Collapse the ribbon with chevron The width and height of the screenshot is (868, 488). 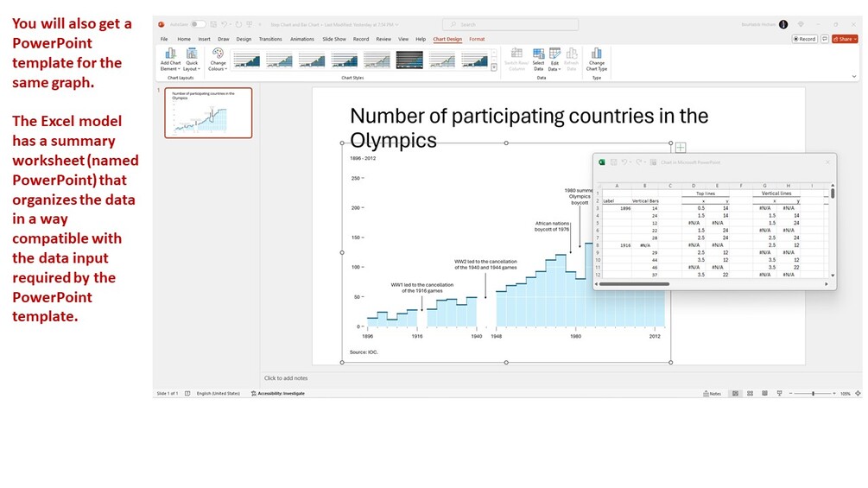pyautogui.click(x=853, y=76)
